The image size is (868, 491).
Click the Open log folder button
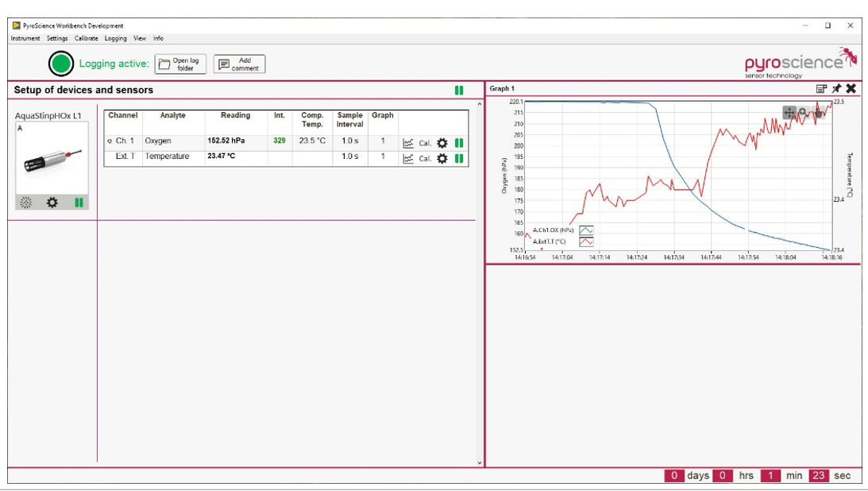(180, 64)
